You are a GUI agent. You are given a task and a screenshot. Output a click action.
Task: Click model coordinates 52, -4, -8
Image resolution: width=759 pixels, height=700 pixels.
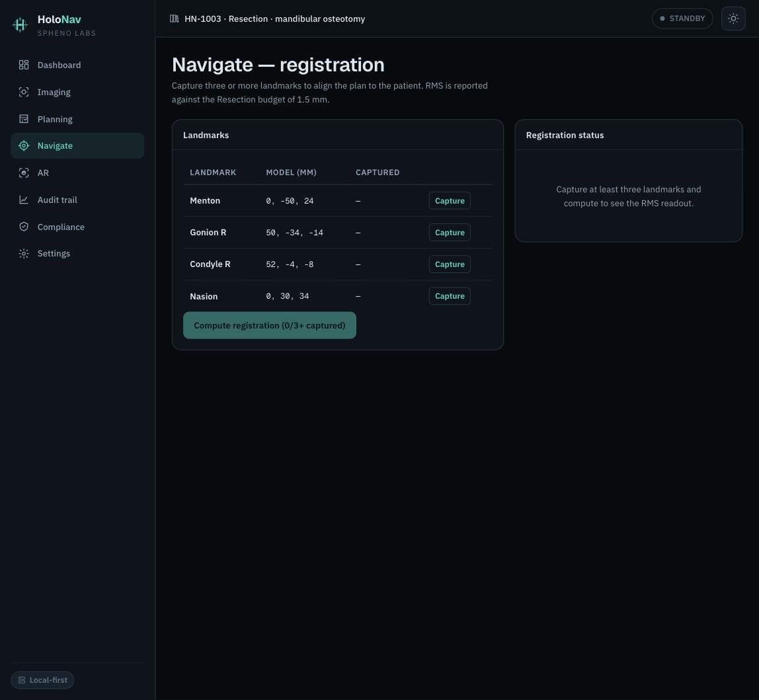point(290,264)
